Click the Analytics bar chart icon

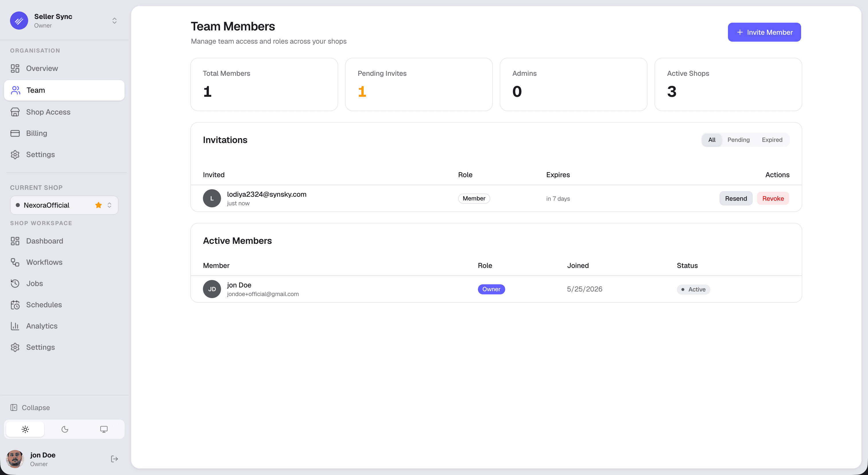[15, 326]
